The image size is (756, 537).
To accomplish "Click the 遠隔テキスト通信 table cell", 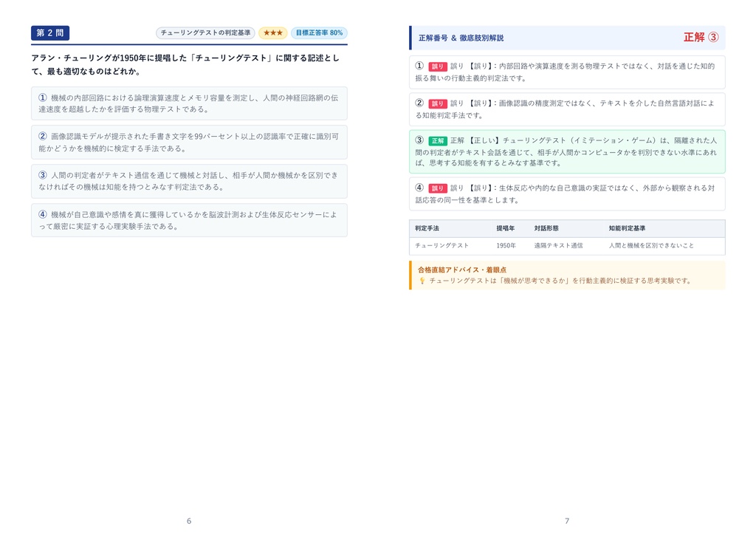I will pos(558,245).
